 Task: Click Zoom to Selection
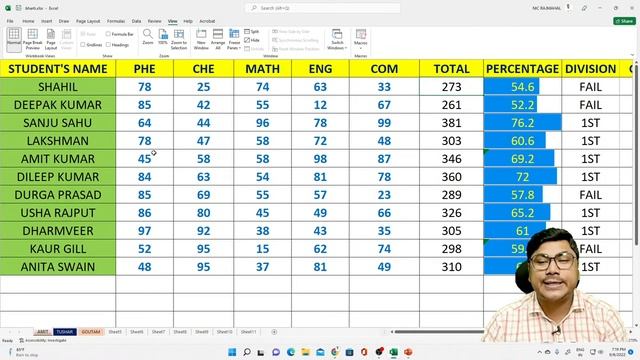click(x=179, y=39)
